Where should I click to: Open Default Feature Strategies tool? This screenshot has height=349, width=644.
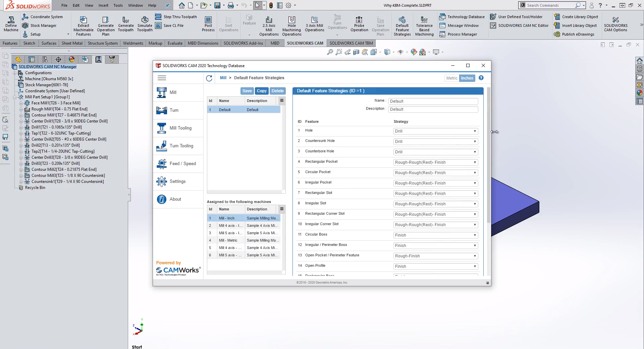(402, 26)
